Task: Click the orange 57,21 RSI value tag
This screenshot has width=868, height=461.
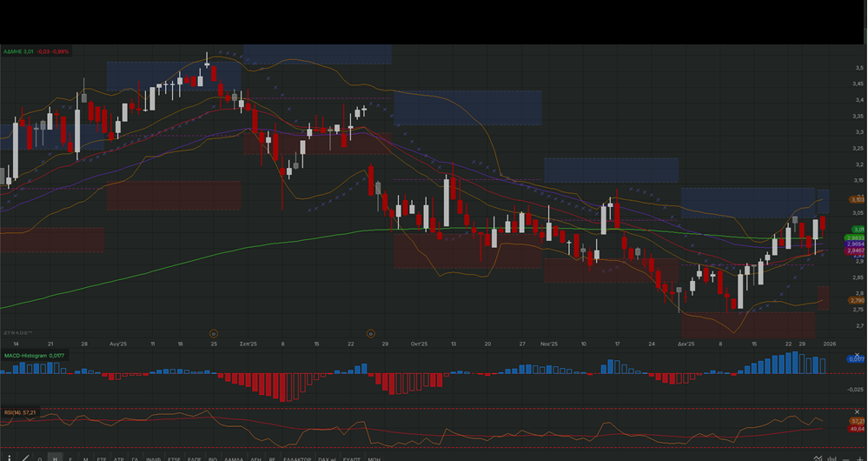Action: click(x=858, y=422)
